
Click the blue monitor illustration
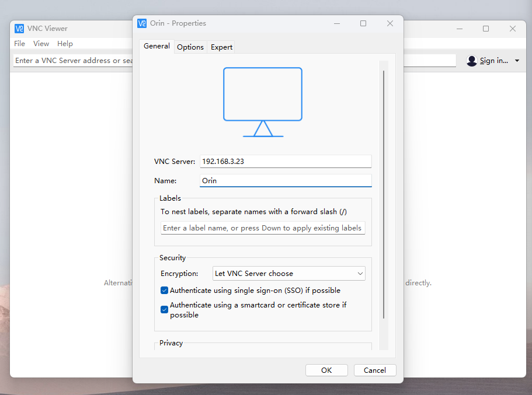(x=263, y=102)
